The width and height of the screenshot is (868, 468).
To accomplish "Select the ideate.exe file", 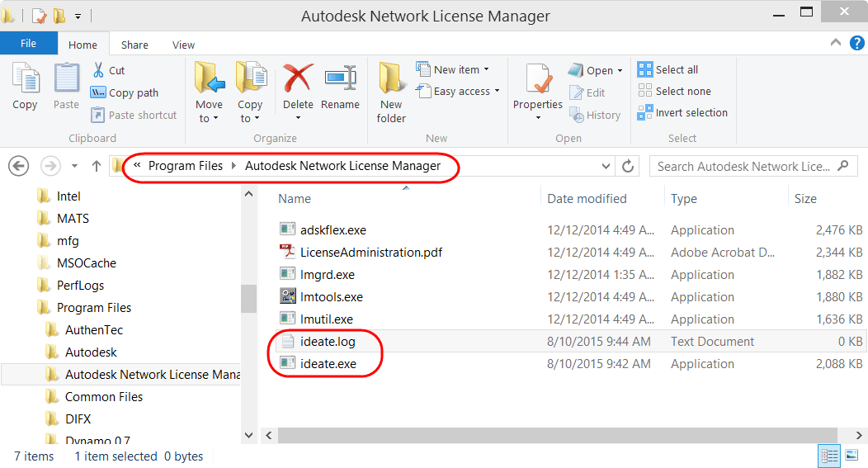I will click(x=328, y=364).
